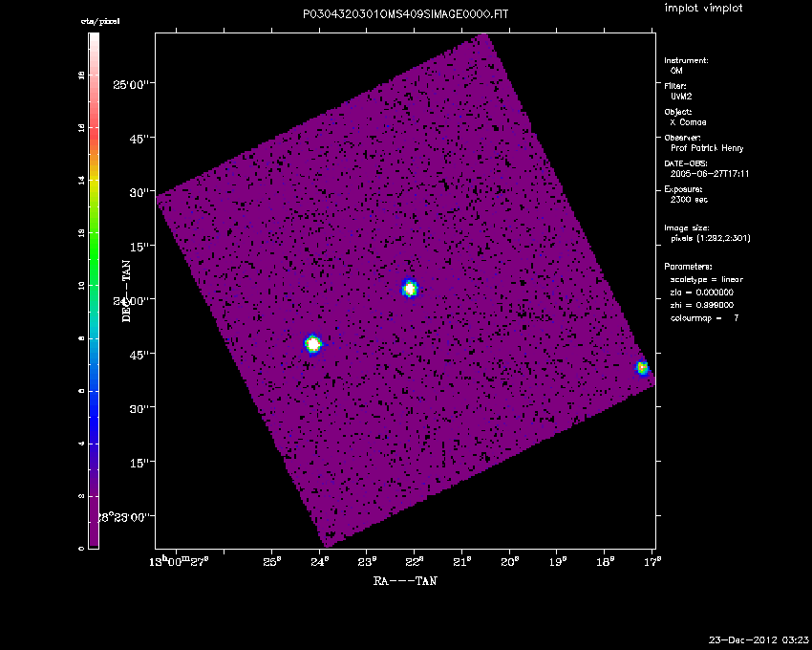Click the "Object:" label
The width and height of the screenshot is (812, 650).
pos(678,112)
